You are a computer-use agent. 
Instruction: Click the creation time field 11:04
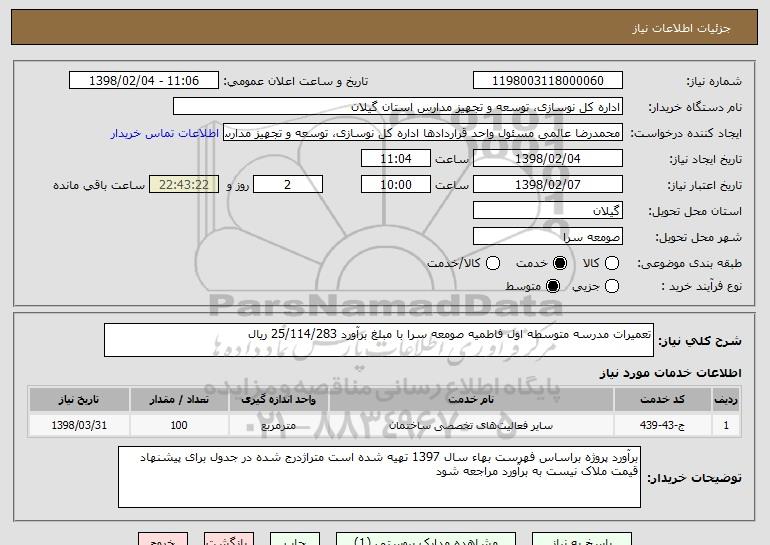click(396, 159)
